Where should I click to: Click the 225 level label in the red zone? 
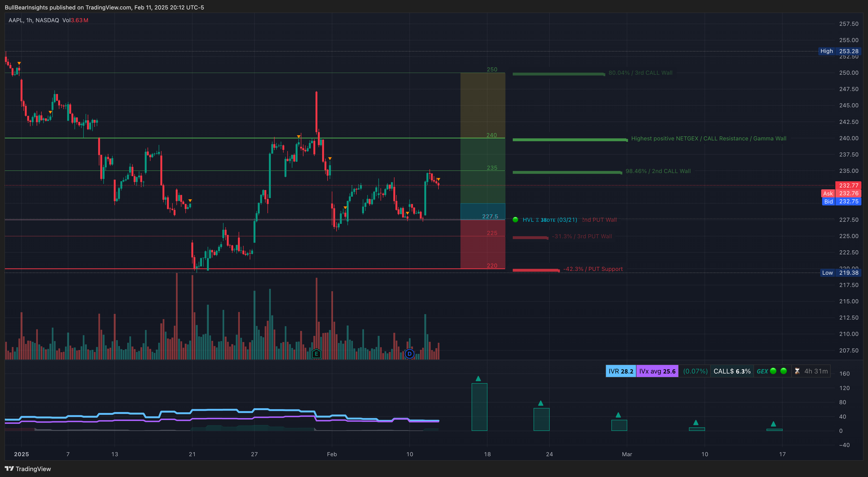coord(492,233)
